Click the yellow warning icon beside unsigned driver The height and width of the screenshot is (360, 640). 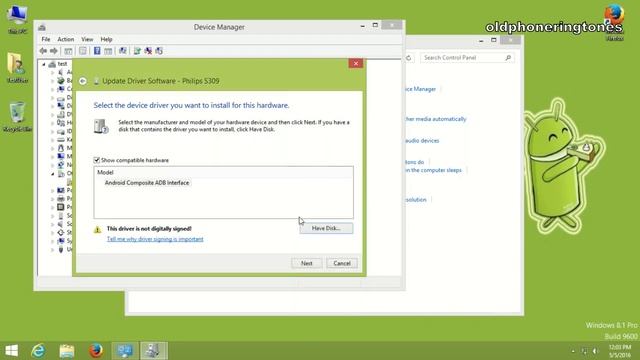click(x=97, y=230)
